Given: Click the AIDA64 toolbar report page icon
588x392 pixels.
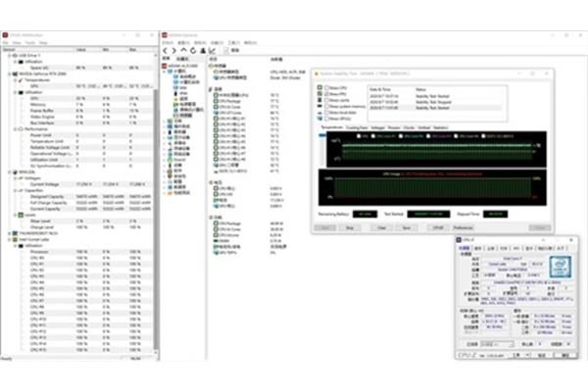Looking at the screenshot, I should point(225,50).
